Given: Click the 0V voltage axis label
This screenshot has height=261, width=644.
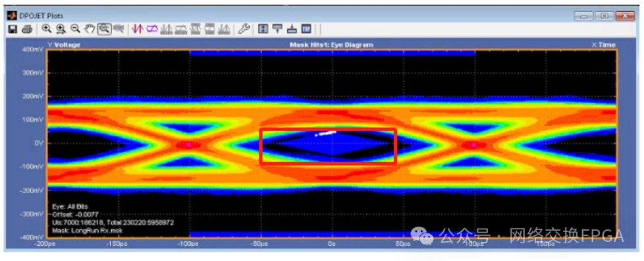Looking at the screenshot, I should point(38,144).
